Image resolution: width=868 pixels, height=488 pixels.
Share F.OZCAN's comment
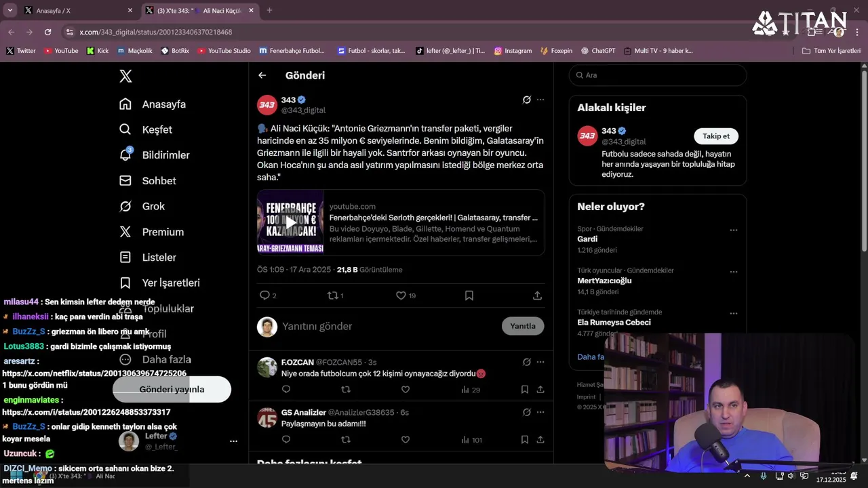540,390
